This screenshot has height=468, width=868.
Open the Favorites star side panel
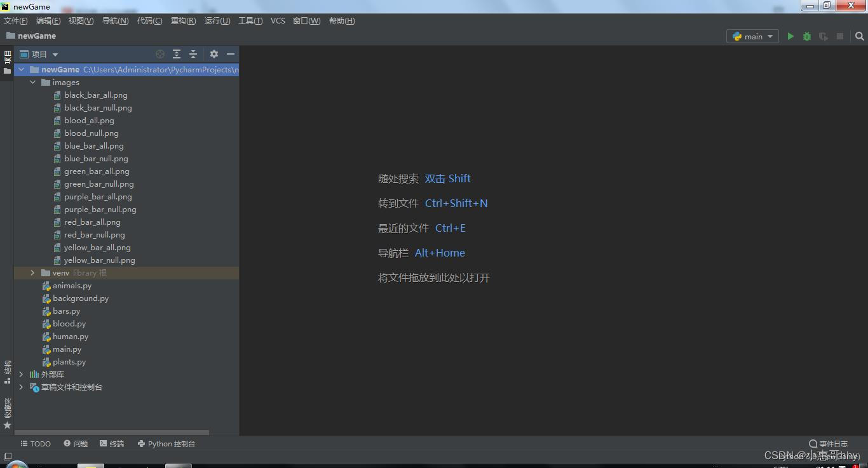point(7,413)
